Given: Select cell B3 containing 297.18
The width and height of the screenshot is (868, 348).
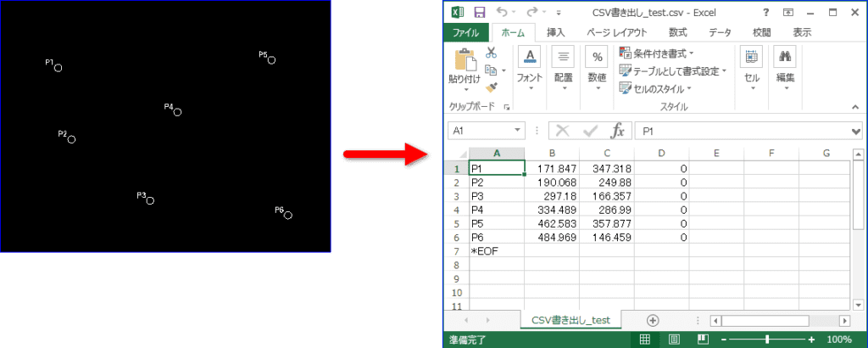Looking at the screenshot, I should [x=552, y=195].
